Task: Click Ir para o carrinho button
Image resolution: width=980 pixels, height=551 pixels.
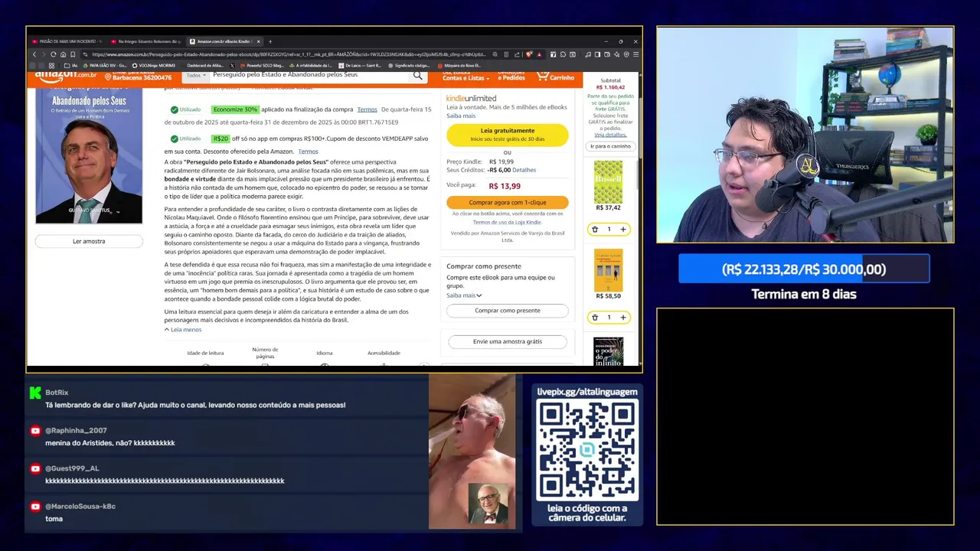Action: point(610,146)
